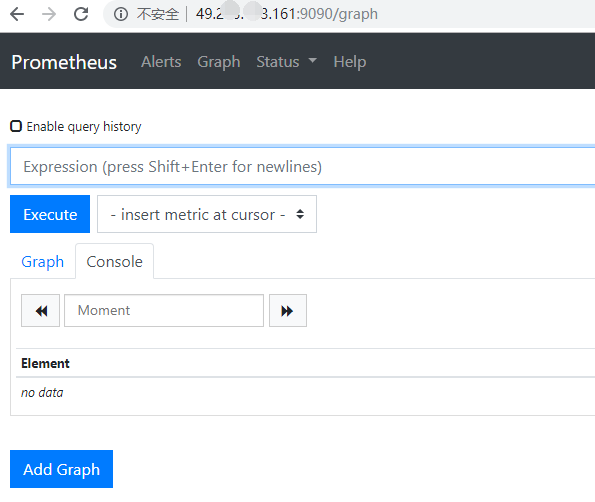Viewport: 595px width, 502px height.
Task: Click the site info icon in address bar
Action: click(x=121, y=14)
